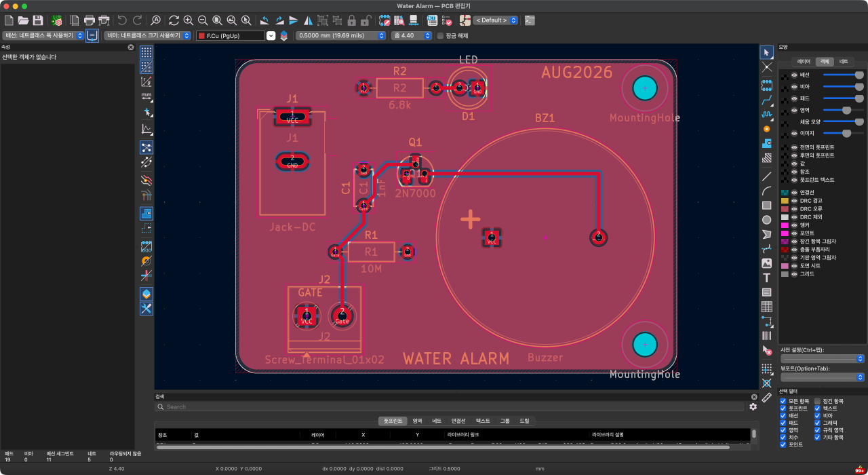This screenshot has width=868, height=475.
Task: Switch to the 드릴 tab in search panel
Action: (x=524, y=421)
